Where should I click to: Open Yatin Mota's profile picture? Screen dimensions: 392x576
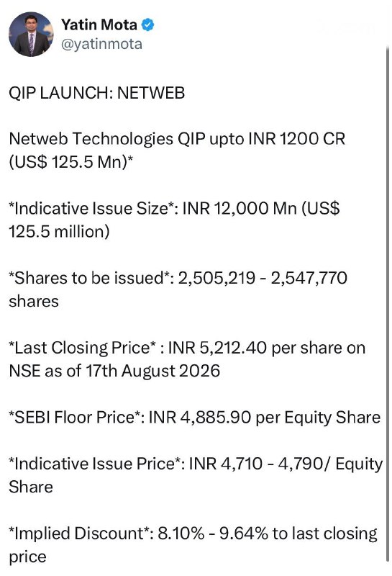31,34
